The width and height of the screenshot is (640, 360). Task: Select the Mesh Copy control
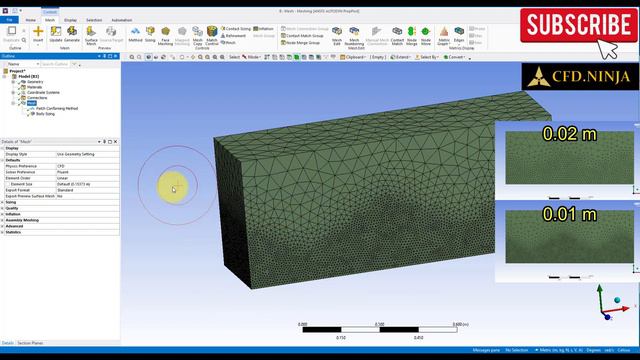coord(198,36)
